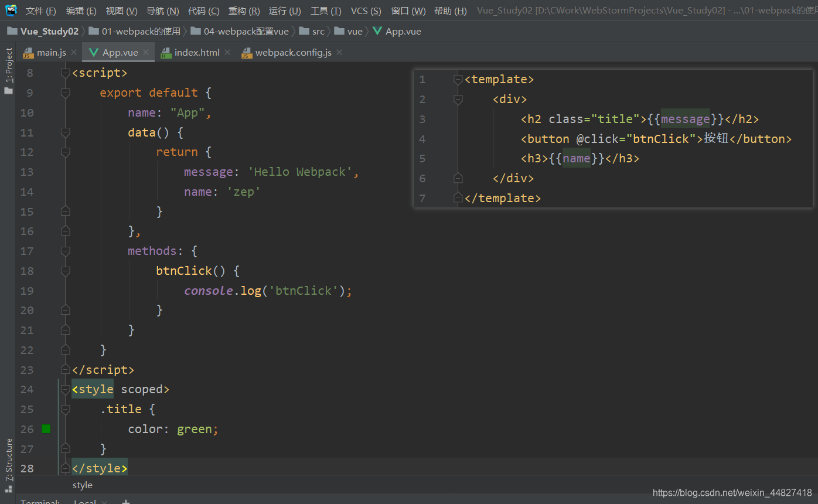Screen dimensions: 818x504
Task: Open the 视图 (V) menu
Action: [121, 11]
